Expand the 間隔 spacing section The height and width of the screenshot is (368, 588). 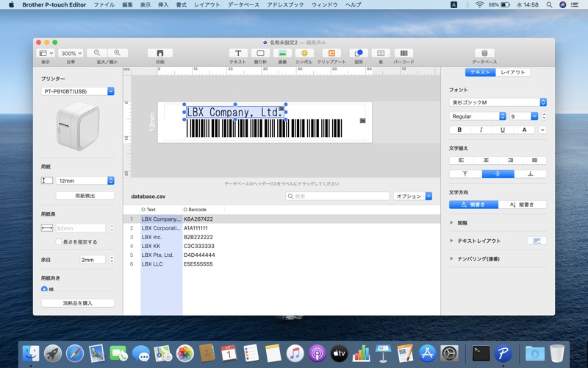click(451, 223)
